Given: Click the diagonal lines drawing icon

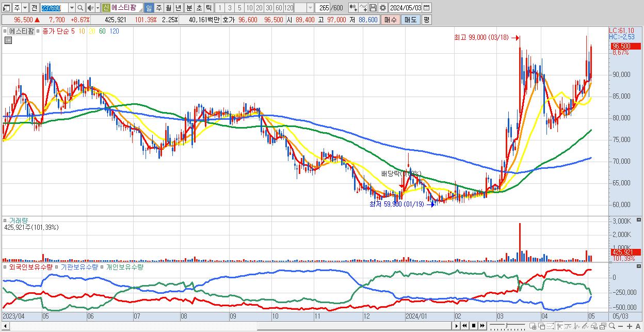Looking at the screenshot, I should point(585,326).
